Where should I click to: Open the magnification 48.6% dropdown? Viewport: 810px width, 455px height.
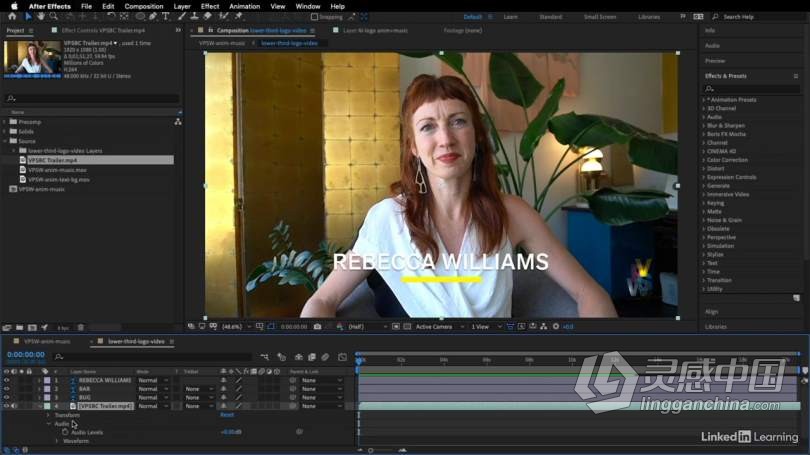pos(237,326)
